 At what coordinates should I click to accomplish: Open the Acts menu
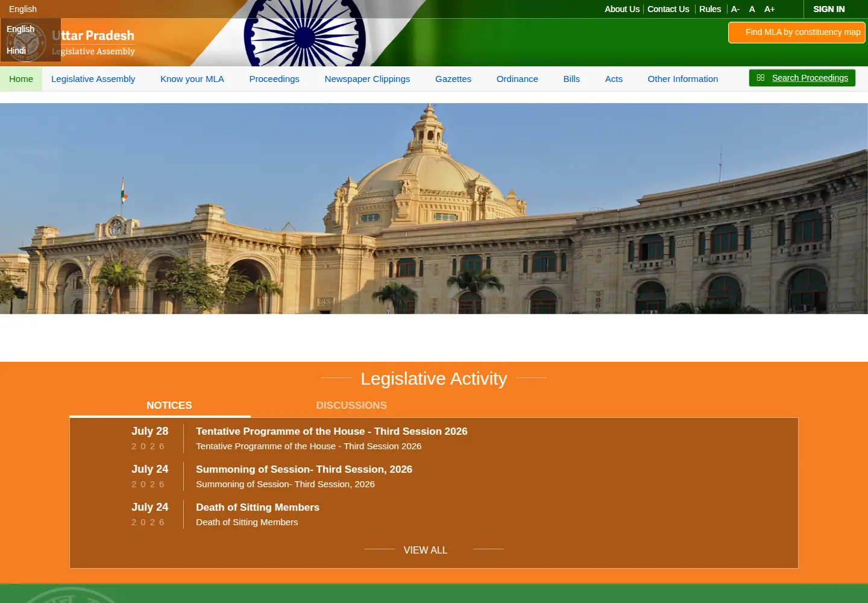(614, 79)
